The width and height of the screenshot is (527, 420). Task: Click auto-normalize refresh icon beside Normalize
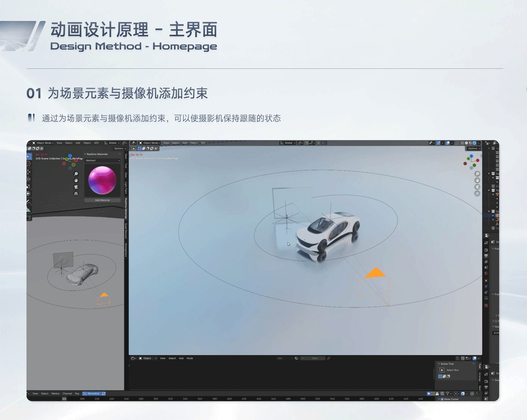pos(103,393)
